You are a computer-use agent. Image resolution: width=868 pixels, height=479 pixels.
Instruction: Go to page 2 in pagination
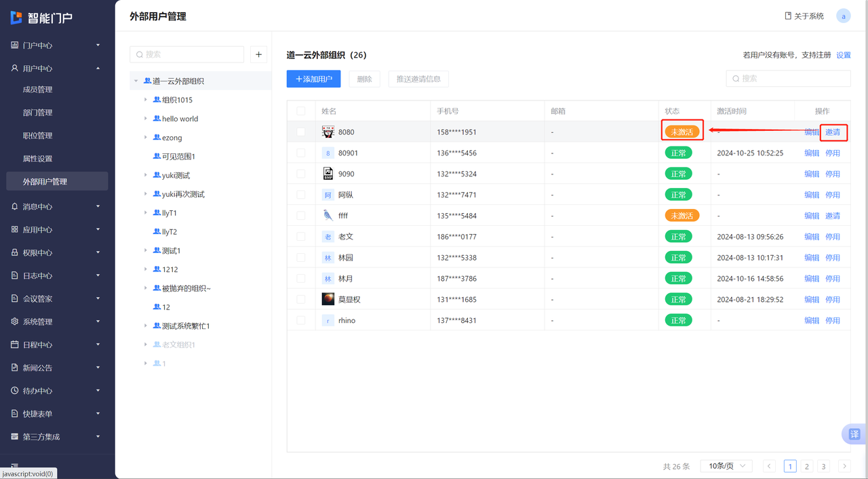pyautogui.click(x=806, y=466)
